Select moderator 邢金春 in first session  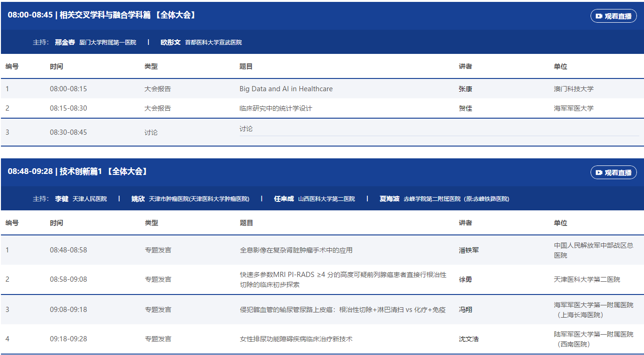tap(65, 42)
